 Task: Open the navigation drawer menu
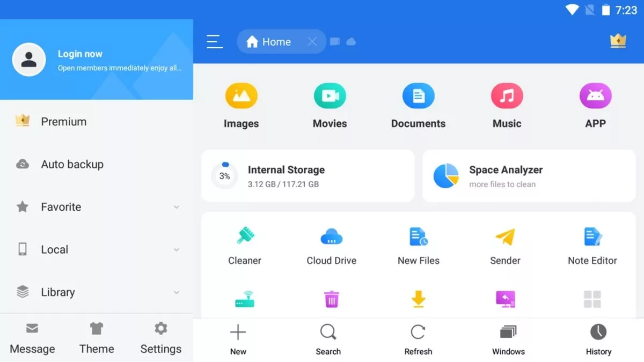click(214, 41)
